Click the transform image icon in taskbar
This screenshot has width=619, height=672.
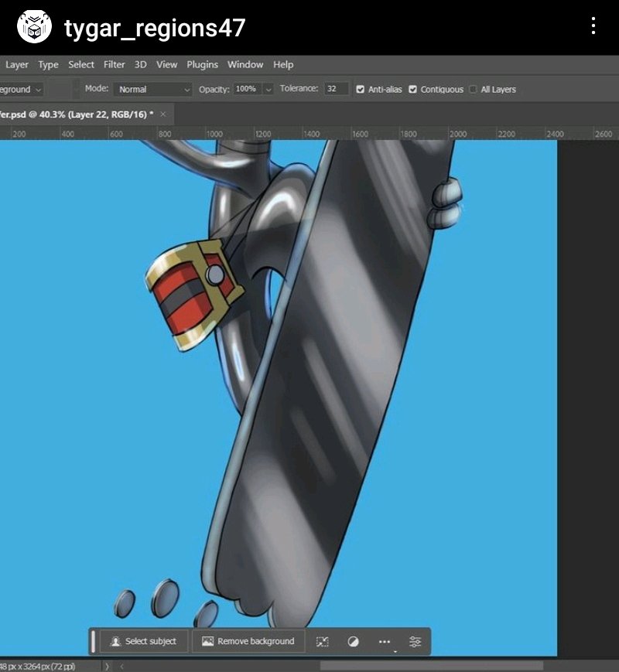point(322,642)
